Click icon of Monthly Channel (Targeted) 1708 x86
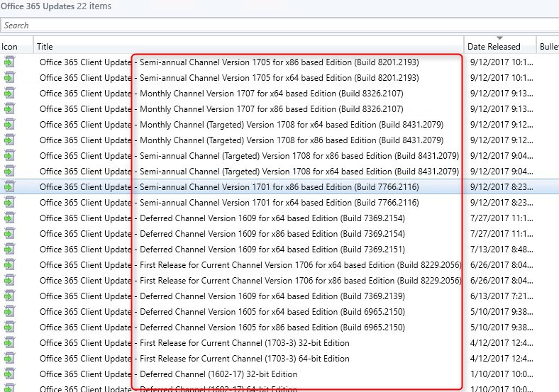This screenshot has height=392, width=559. [9, 140]
